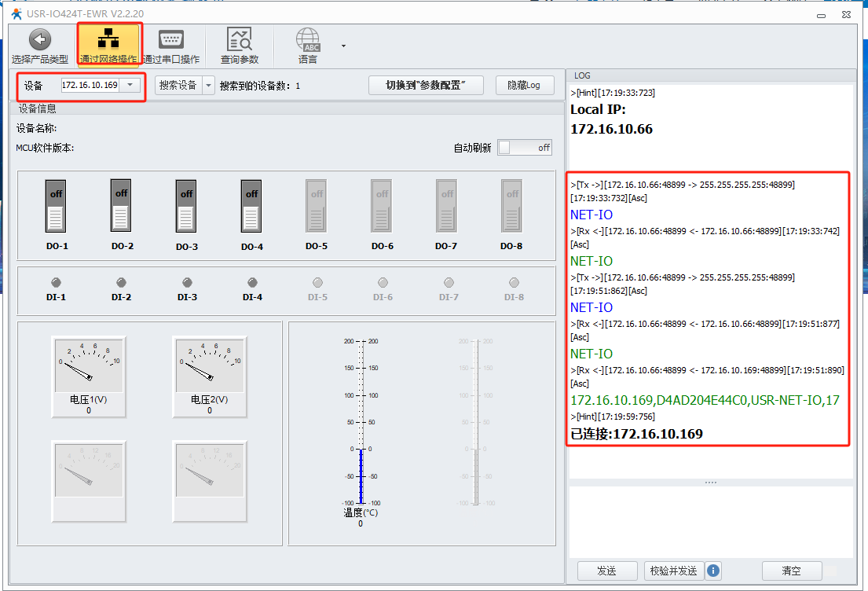
Task: Click the 电压1(V) gauge
Action: 89,364
